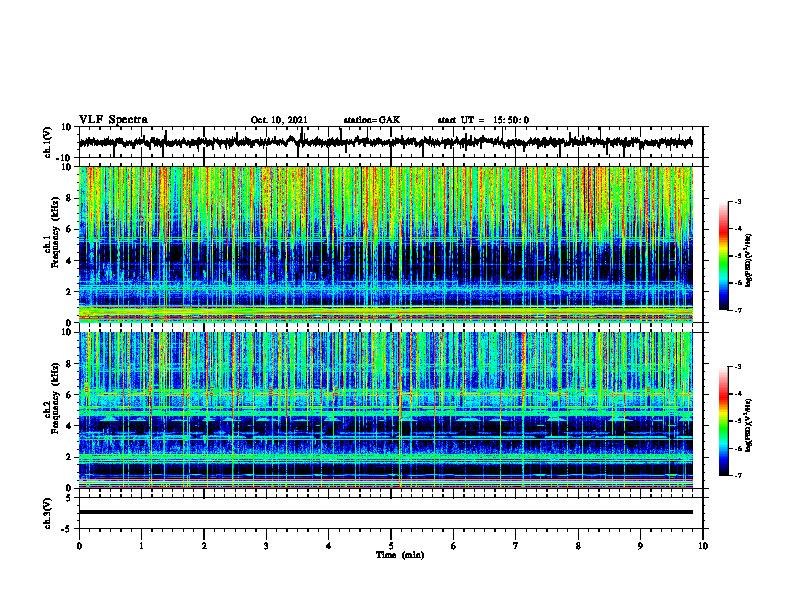Click time axis tick label '6'
792x612 pixels.
454,546
